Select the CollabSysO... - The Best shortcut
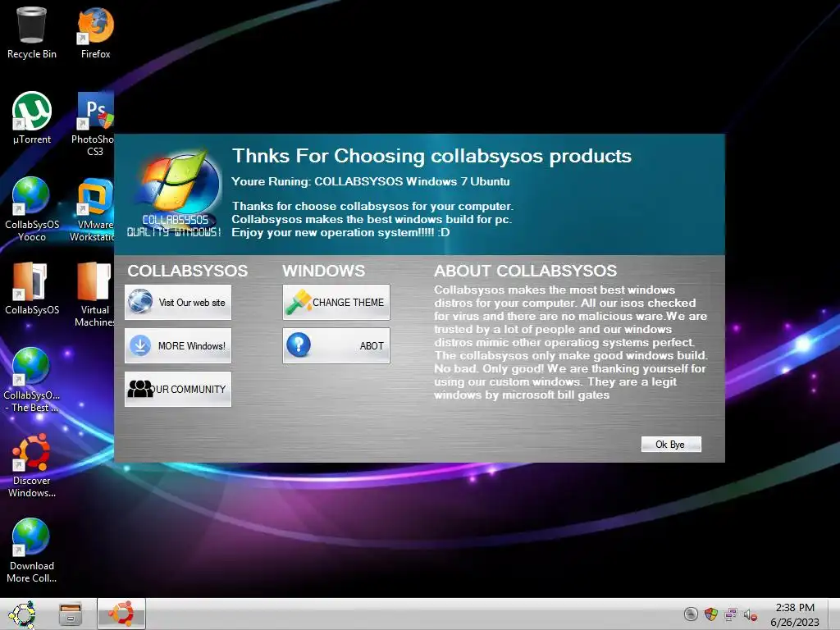840x630 pixels. tap(32, 380)
